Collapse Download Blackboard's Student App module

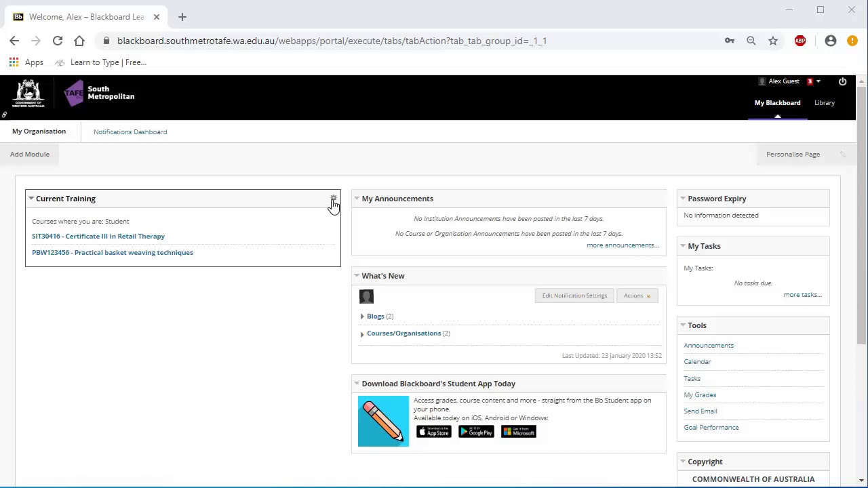pos(357,384)
